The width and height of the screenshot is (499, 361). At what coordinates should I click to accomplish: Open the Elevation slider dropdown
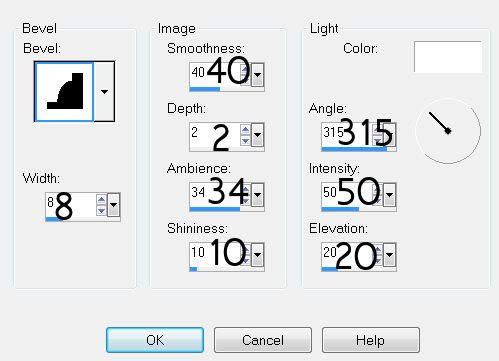coord(389,255)
